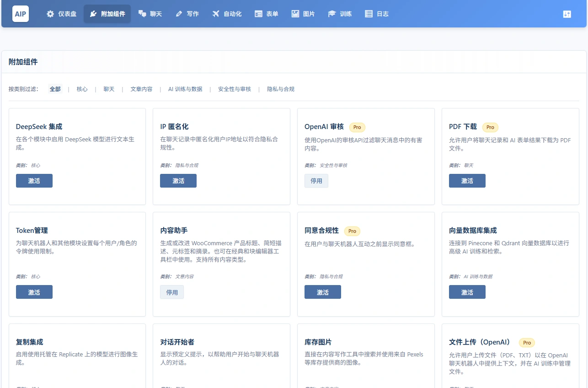This screenshot has width=588, height=388.
Task: Click the Pro badge on PDF 下载
Action: [490, 127]
